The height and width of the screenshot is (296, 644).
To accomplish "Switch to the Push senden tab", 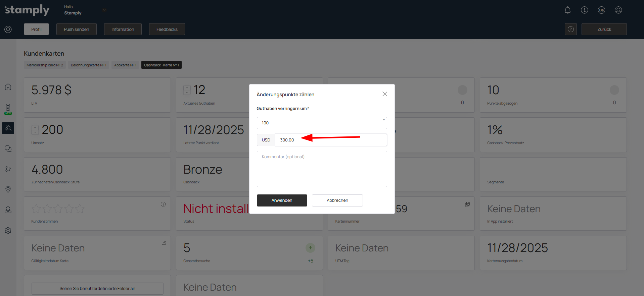I will (x=77, y=29).
